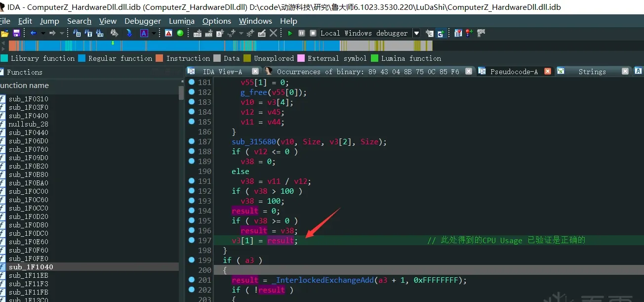The height and width of the screenshot is (302, 644).
Task: Switch to the Strings tab
Action: click(592, 72)
